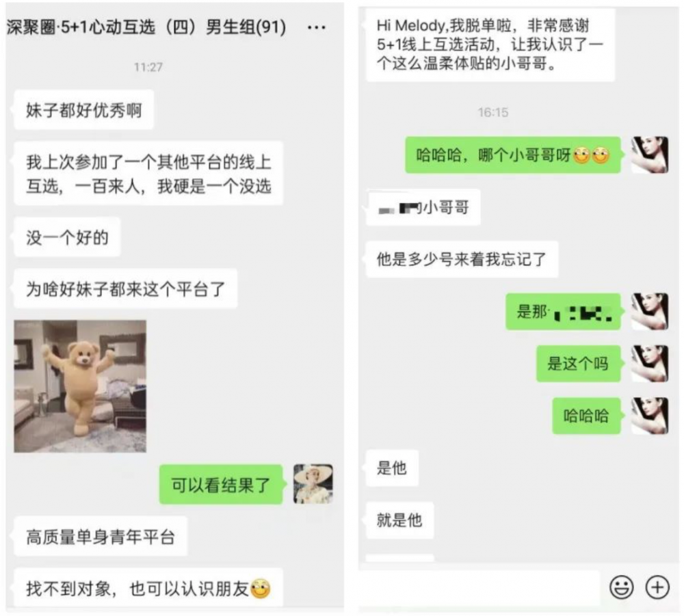Select the '为啥好妹子都来这个平台了' bubble
This screenshot has width=684, height=616.
pyautogui.click(x=126, y=289)
